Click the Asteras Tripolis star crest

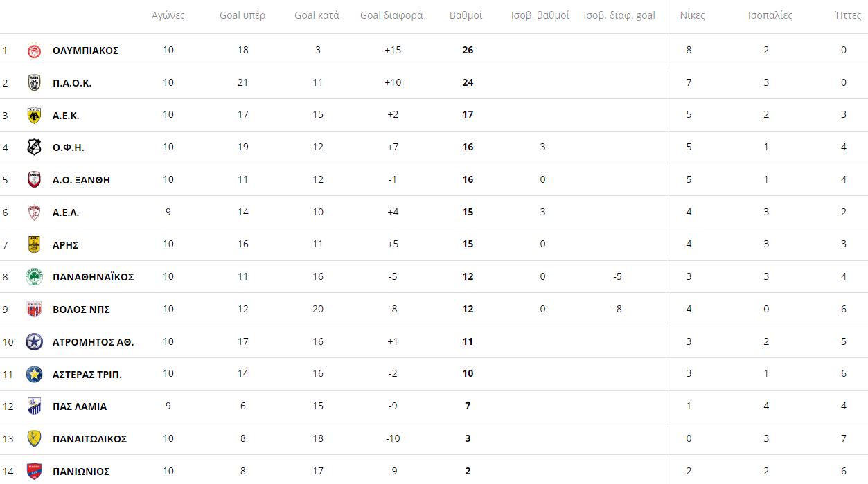(34, 374)
